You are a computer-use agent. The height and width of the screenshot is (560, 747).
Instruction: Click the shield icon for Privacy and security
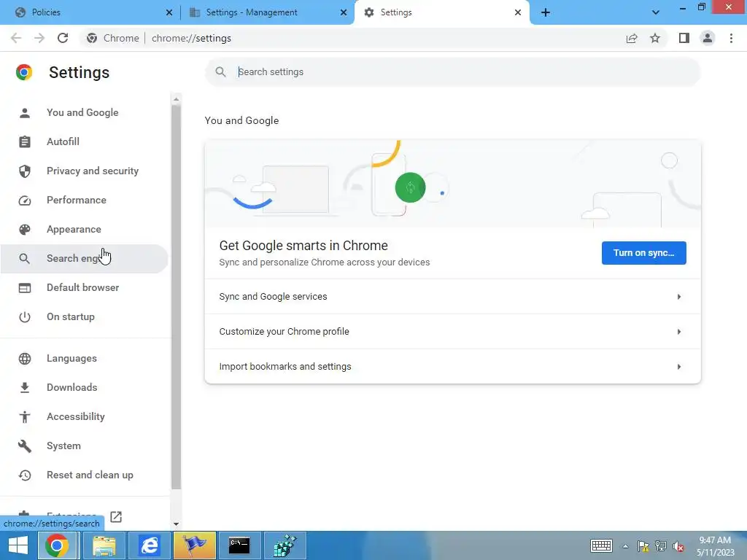click(25, 171)
